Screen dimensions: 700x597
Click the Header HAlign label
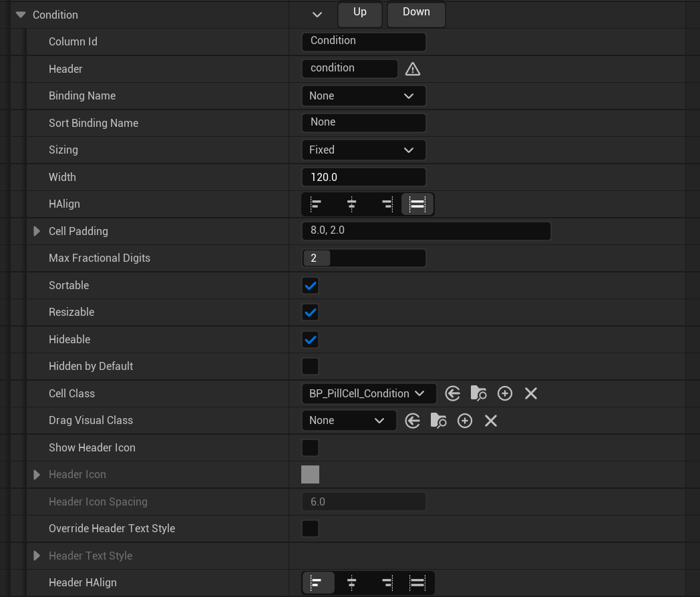[x=83, y=583]
